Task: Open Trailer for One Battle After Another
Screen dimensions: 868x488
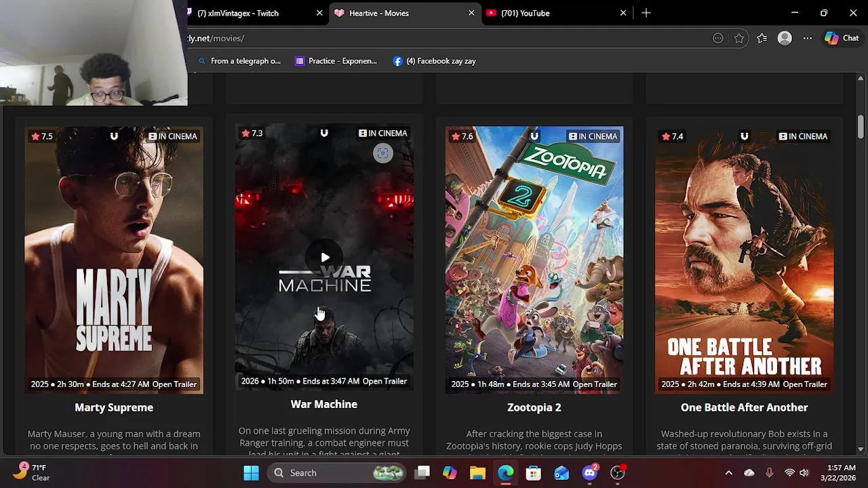Action: (x=805, y=384)
